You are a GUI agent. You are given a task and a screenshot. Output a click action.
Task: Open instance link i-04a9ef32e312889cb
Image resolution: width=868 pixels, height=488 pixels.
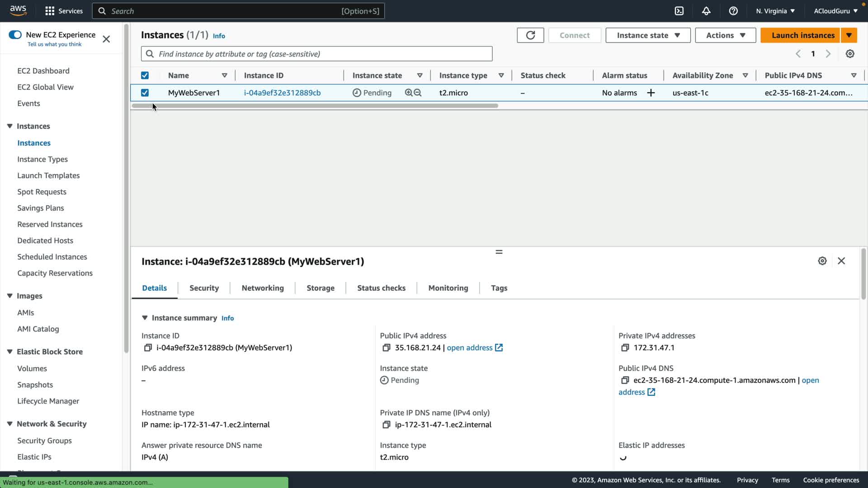282,93
